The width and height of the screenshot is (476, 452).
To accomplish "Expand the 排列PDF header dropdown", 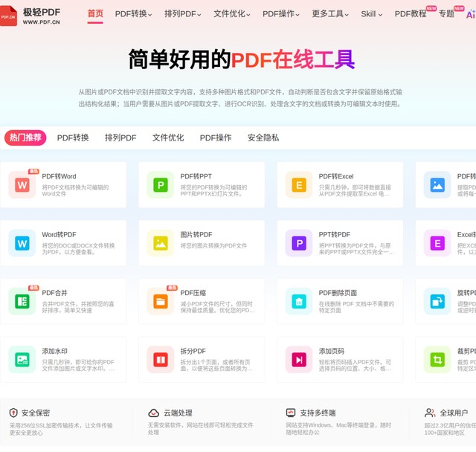I will [x=183, y=14].
